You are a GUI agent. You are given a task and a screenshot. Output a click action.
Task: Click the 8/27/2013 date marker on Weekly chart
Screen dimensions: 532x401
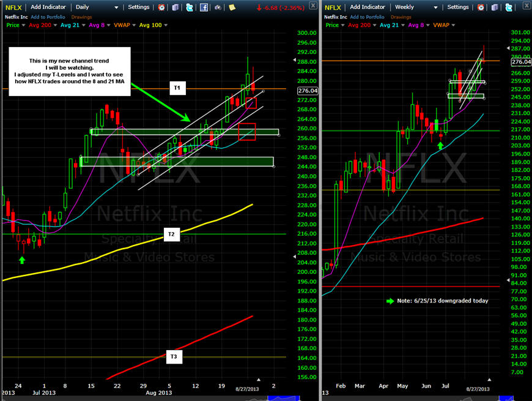[x=478, y=389]
